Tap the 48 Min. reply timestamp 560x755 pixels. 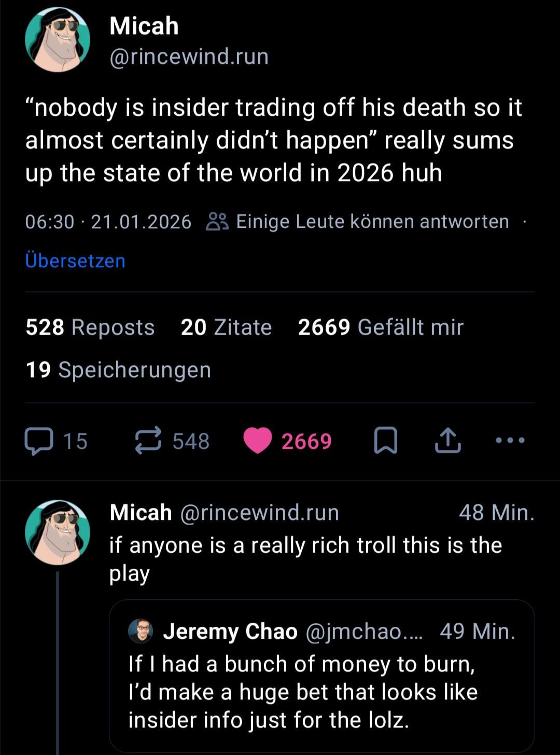pyautogui.click(x=496, y=513)
